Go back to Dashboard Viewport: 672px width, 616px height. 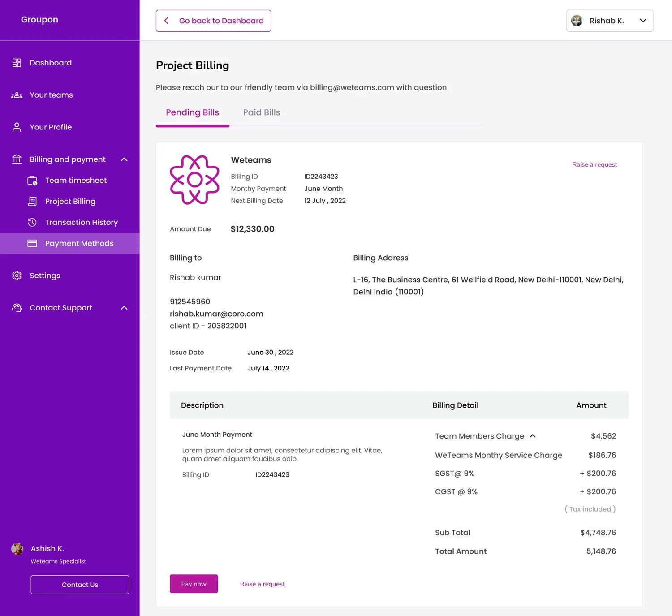(213, 21)
